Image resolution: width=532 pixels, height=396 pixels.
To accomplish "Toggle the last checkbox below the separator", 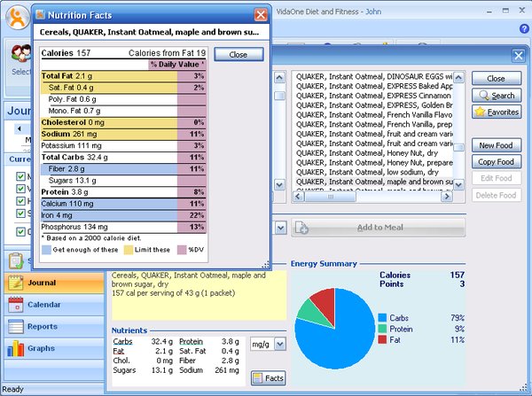I will 20,232.
